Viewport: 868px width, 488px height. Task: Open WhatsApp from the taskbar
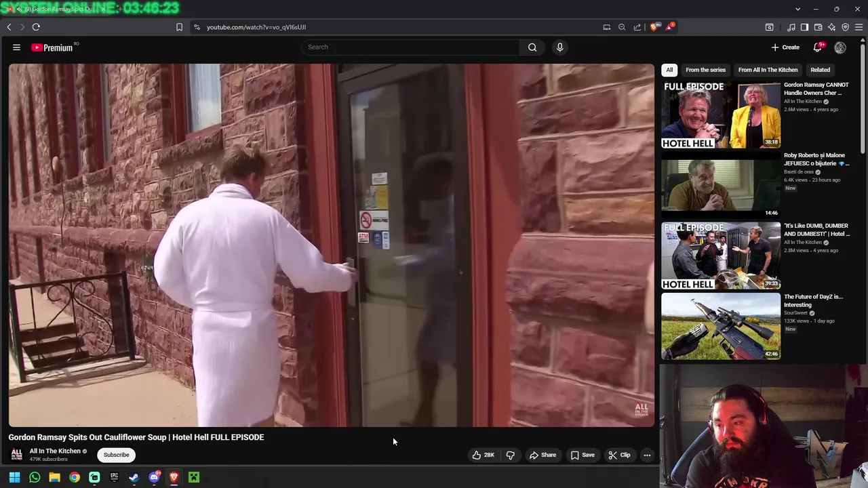35,477
